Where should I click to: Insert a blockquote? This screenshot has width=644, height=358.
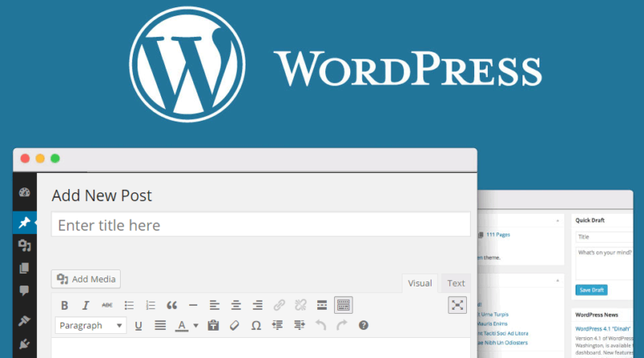171,305
